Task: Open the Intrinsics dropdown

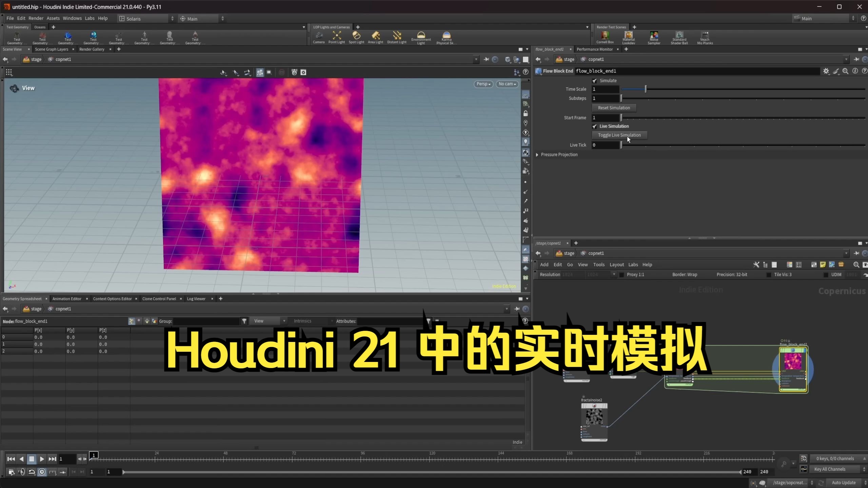Action: [x=312, y=321]
